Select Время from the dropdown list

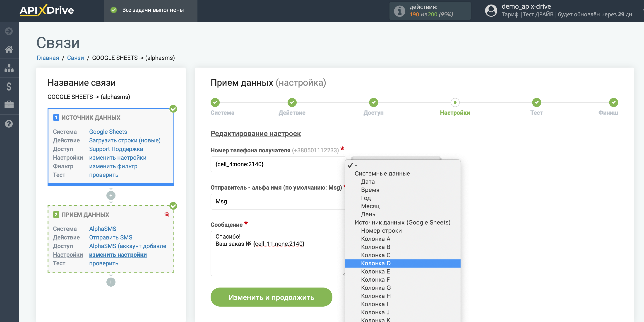pyautogui.click(x=403, y=190)
